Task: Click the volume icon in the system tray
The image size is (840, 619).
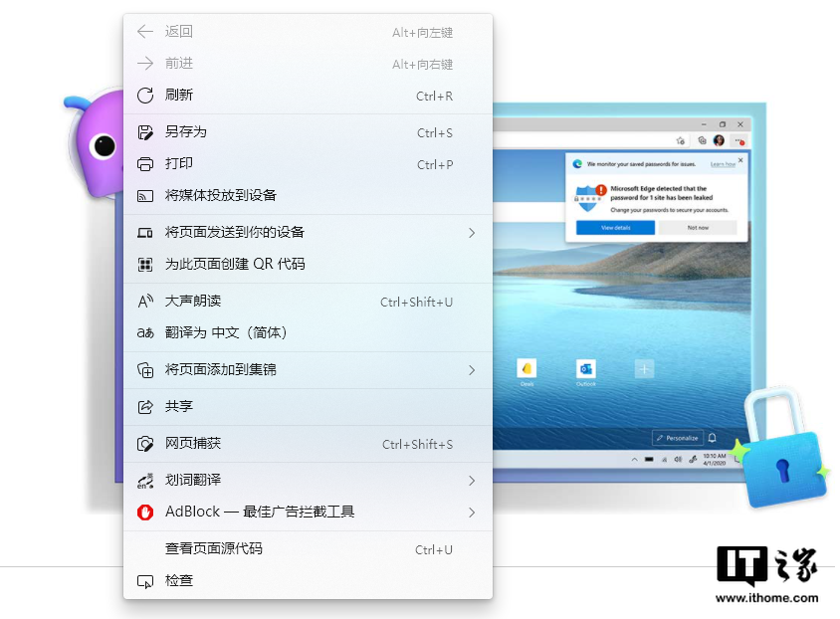Action: (678, 460)
